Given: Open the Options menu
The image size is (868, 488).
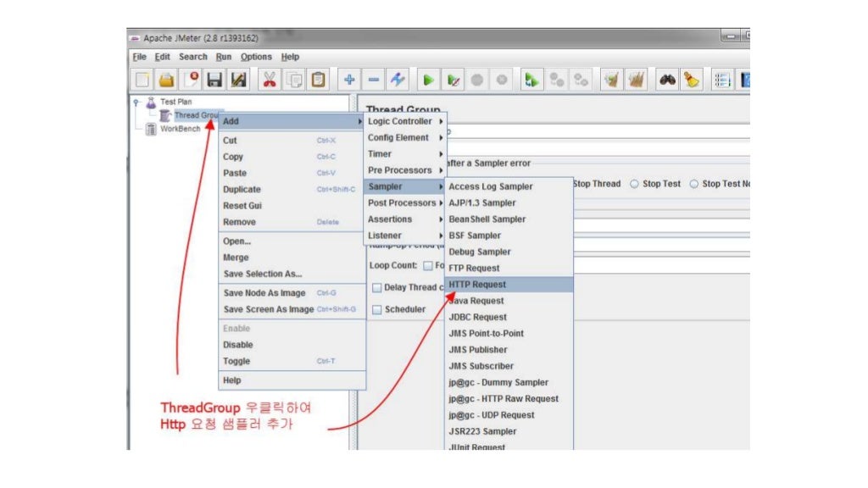Looking at the screenshot, I should pos(256,57).
